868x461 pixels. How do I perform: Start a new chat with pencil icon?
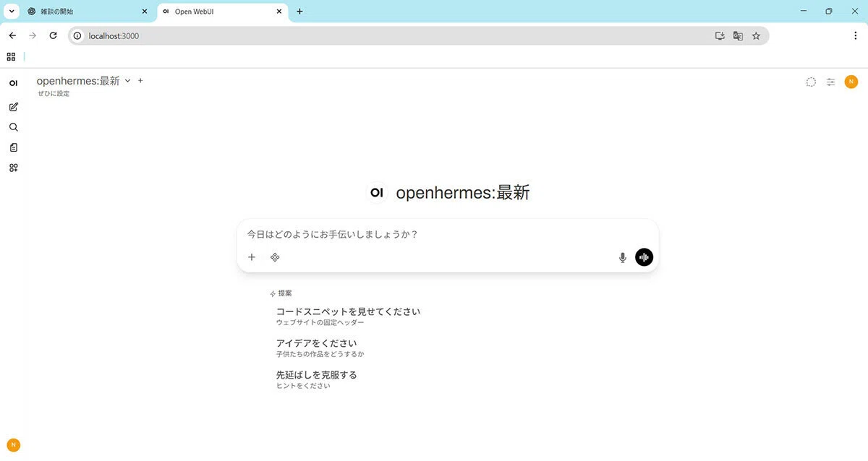click(13, 107)
